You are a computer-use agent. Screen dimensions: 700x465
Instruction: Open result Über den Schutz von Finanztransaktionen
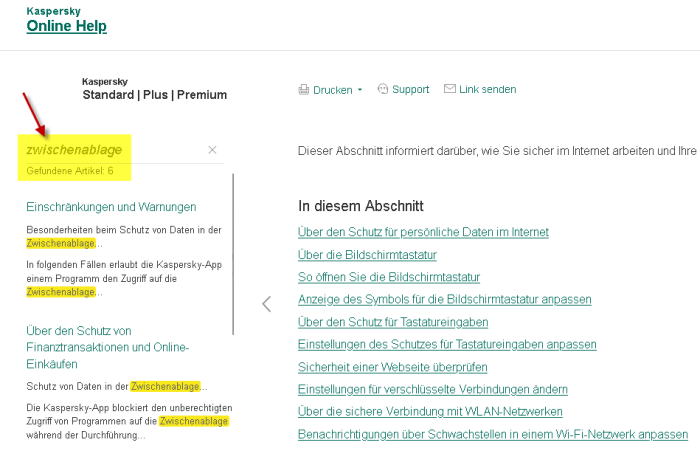(108, 347)
